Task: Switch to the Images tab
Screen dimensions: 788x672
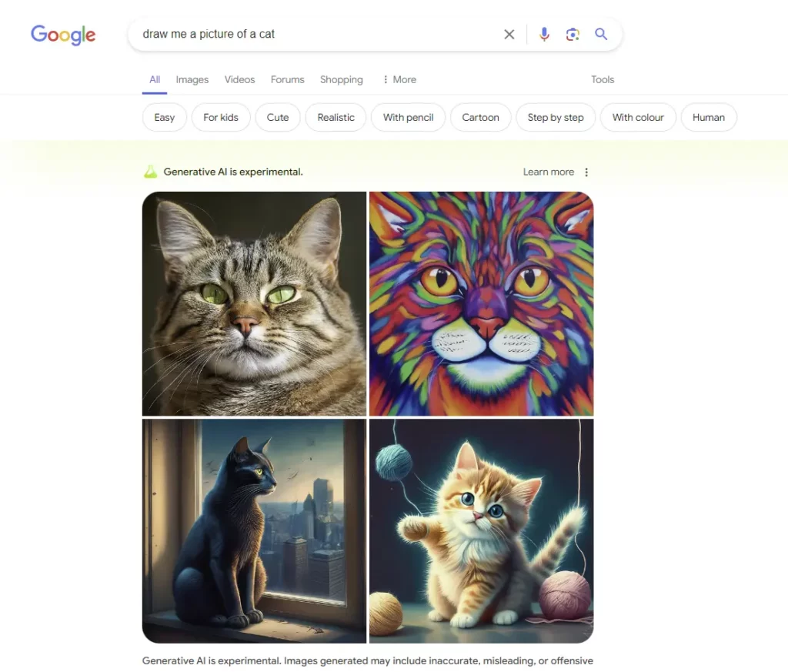Action: 192,79
